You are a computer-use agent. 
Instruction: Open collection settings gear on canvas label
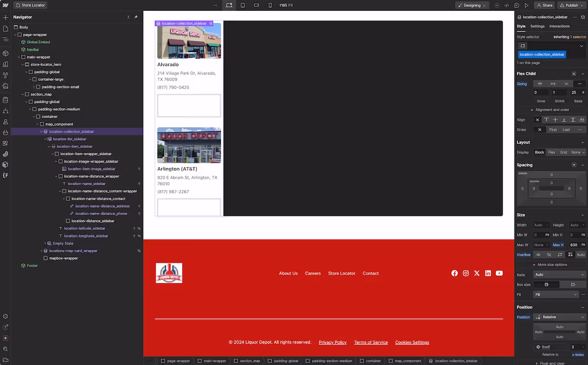(x=211, y=23)
